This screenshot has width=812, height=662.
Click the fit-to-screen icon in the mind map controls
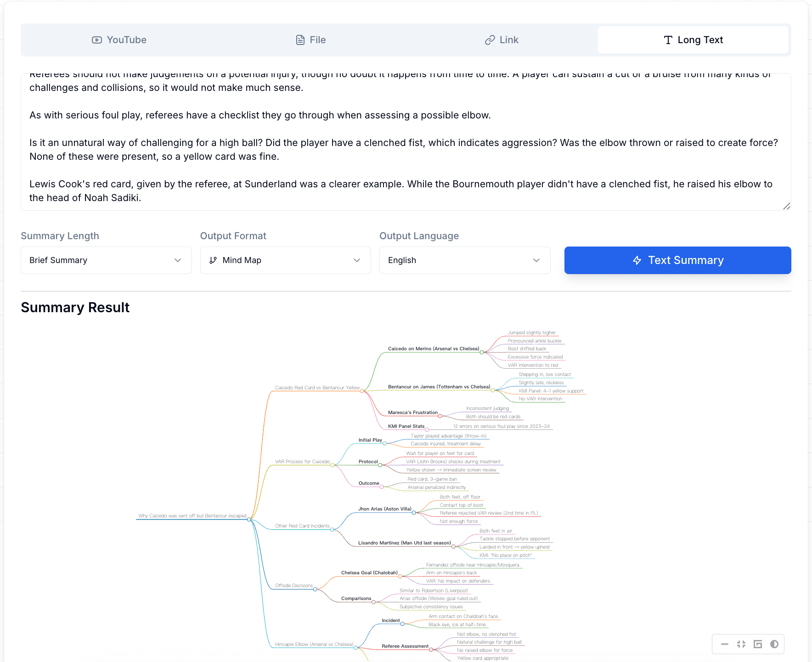[741, 644]
